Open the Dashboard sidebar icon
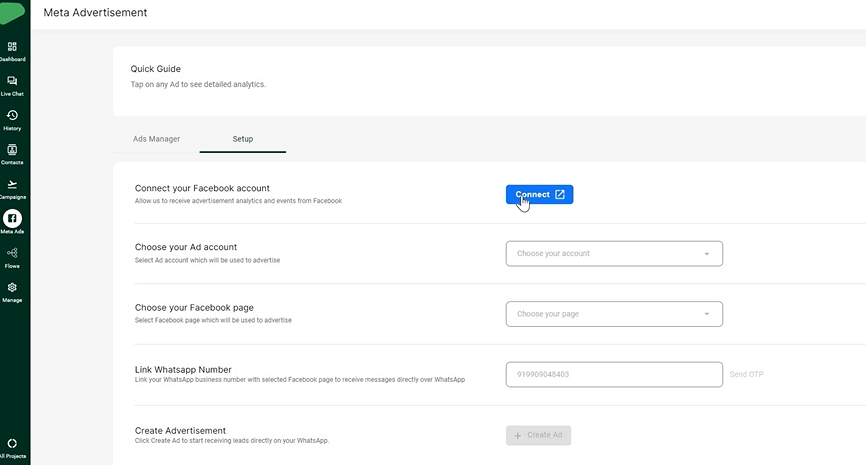This screenshot has height=465, width=866. click(x=12, y=51)
